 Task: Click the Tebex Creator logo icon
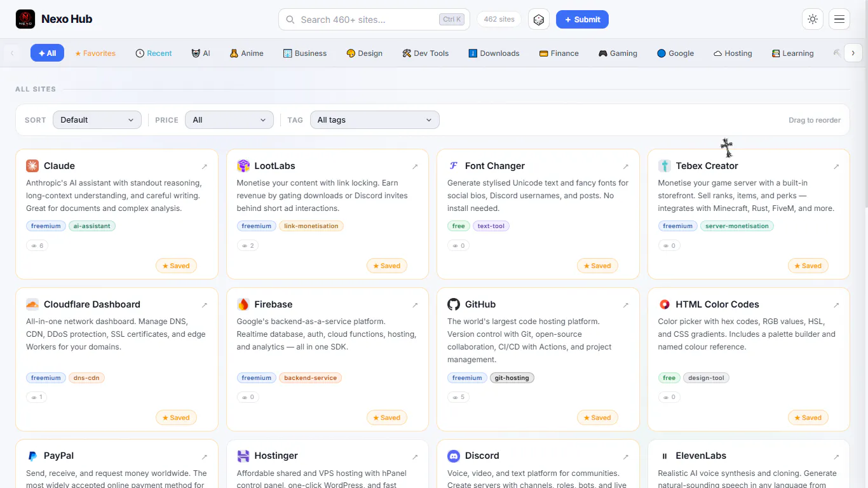click(665, 166)
